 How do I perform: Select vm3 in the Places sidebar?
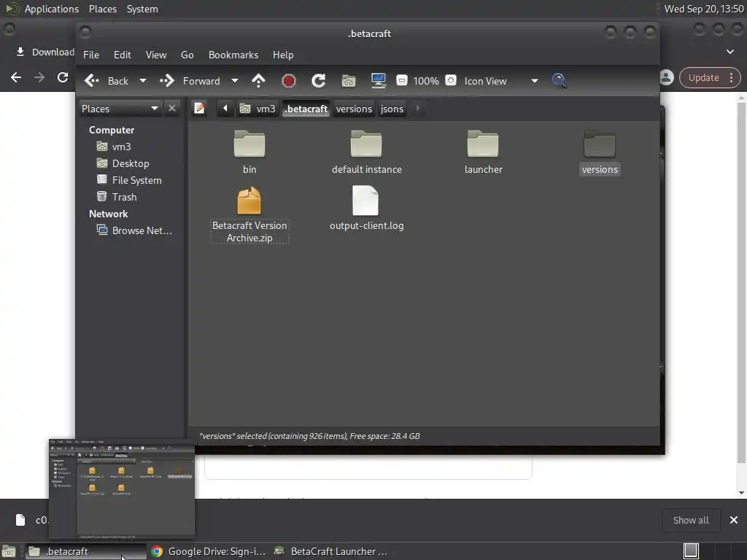click(115, 147)
